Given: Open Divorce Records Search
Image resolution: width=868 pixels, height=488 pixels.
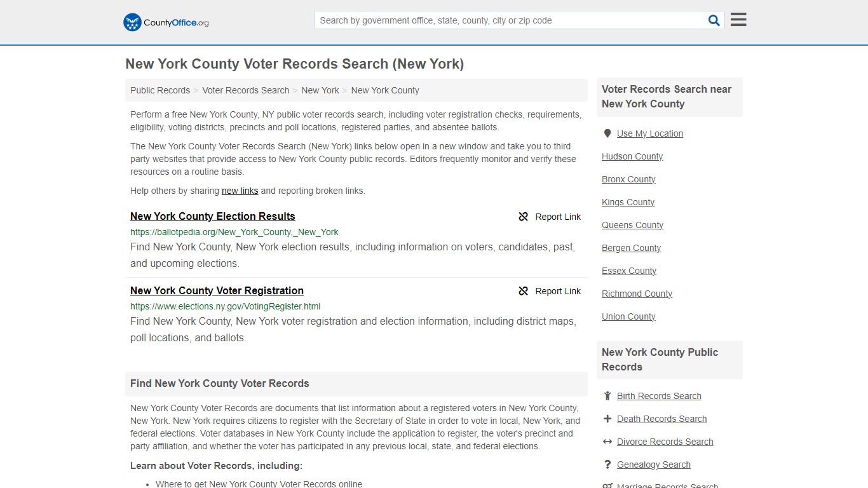Looking at the screenshot, I should 665,442.
